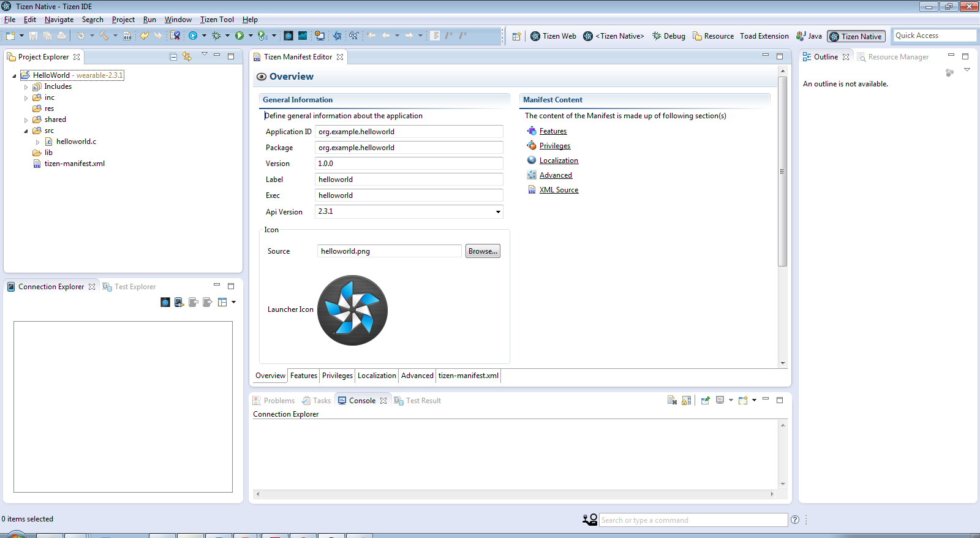Click the Tizen launcher icon preview
Viewport: 980px width, 538px height.
[x=352, y=310]
